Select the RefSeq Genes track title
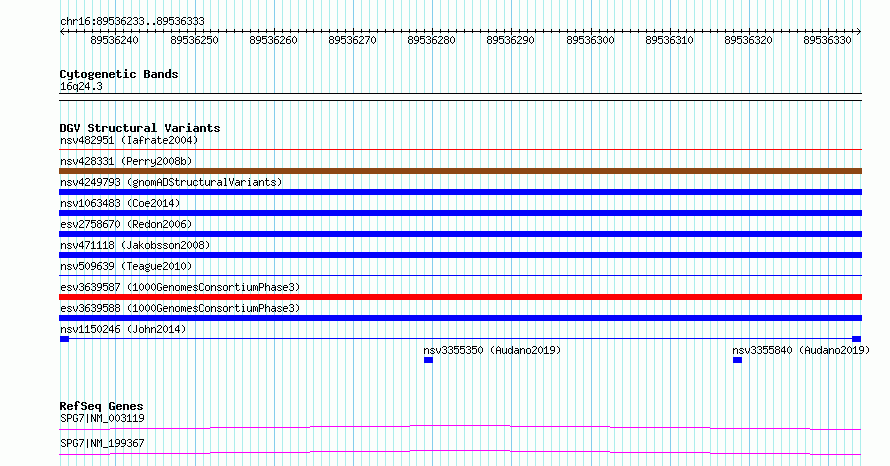890x466 pixels. tap(102, 406)
